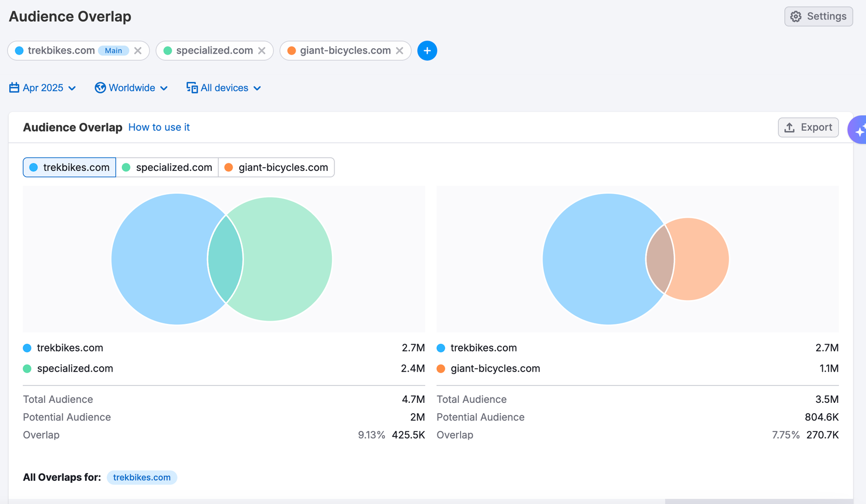Open the How to use it link

tap(159, 128)
